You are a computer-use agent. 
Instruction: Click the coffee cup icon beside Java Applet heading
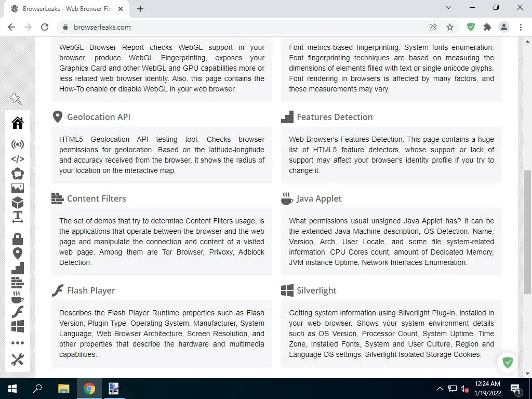287,198
